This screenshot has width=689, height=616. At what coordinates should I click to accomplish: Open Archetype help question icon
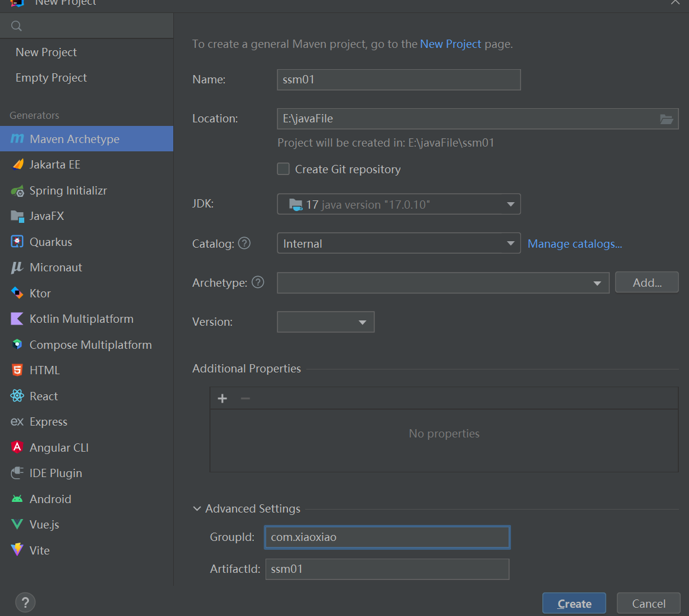[258, 282]
